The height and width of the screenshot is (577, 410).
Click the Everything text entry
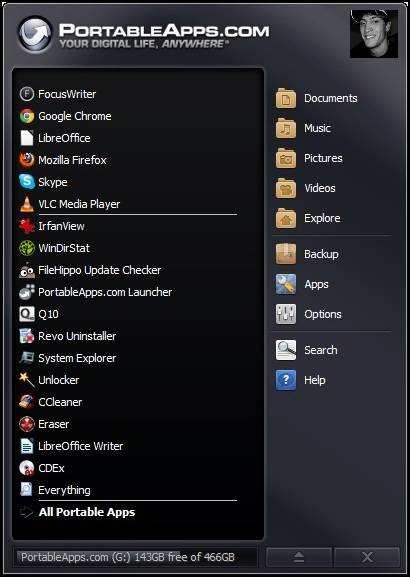64,491
